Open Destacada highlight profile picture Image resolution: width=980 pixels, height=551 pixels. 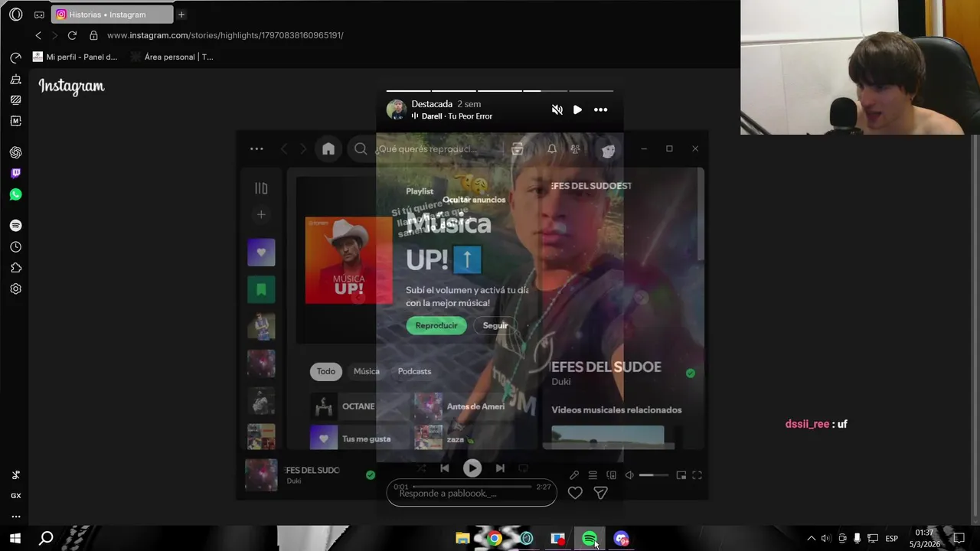[396, 109]
